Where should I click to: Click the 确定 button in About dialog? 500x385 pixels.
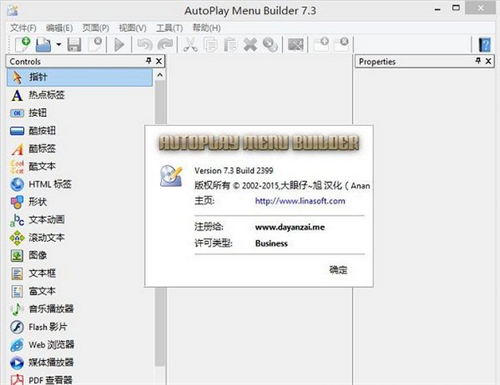tap(338, 270)
